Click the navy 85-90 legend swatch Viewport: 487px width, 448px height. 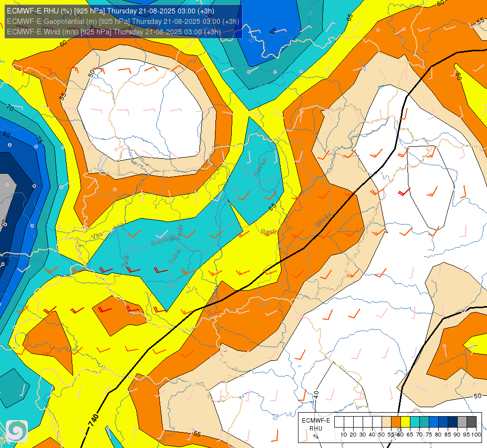tap(453, 422)
